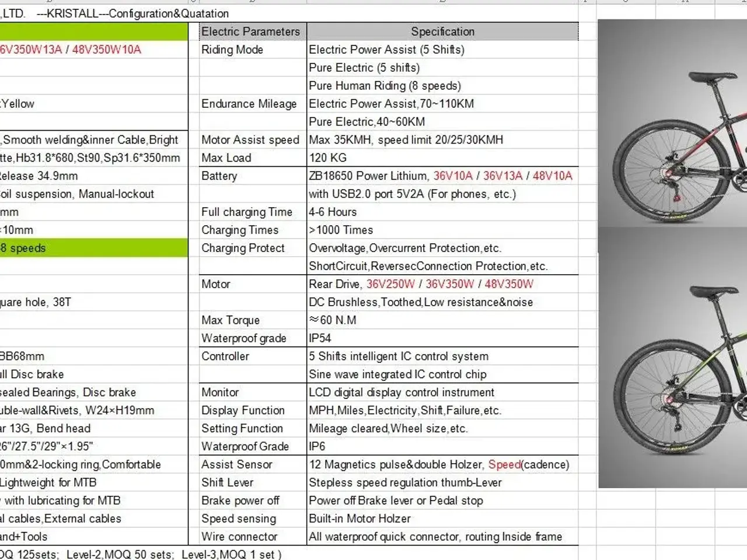Click the 'Rear Drive, 36V250W' motor cell
Image resolution: width=747 pixels, height=560 pixels.
442,285
